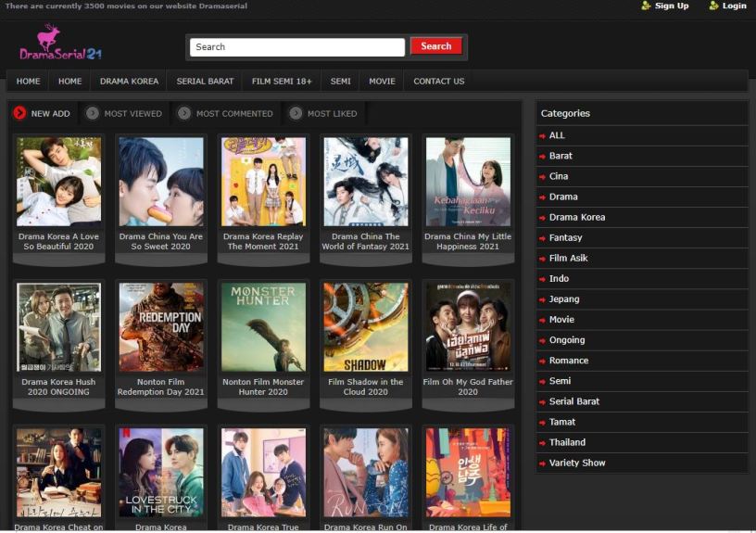Click the red arrow icon next to Variety Show
Image resolution: width=756 pixels, height=533 pixels.
click(542, 463)
